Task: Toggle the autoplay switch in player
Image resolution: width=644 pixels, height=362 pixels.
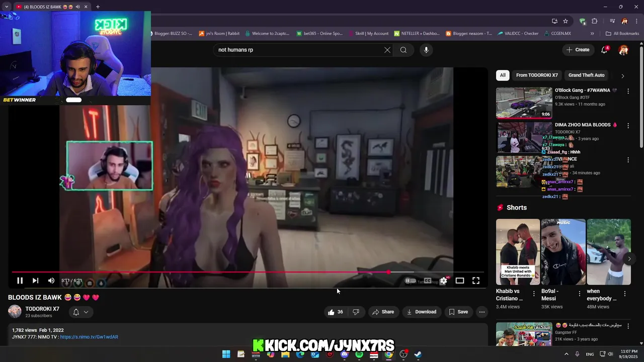Action: coord(411,281)
